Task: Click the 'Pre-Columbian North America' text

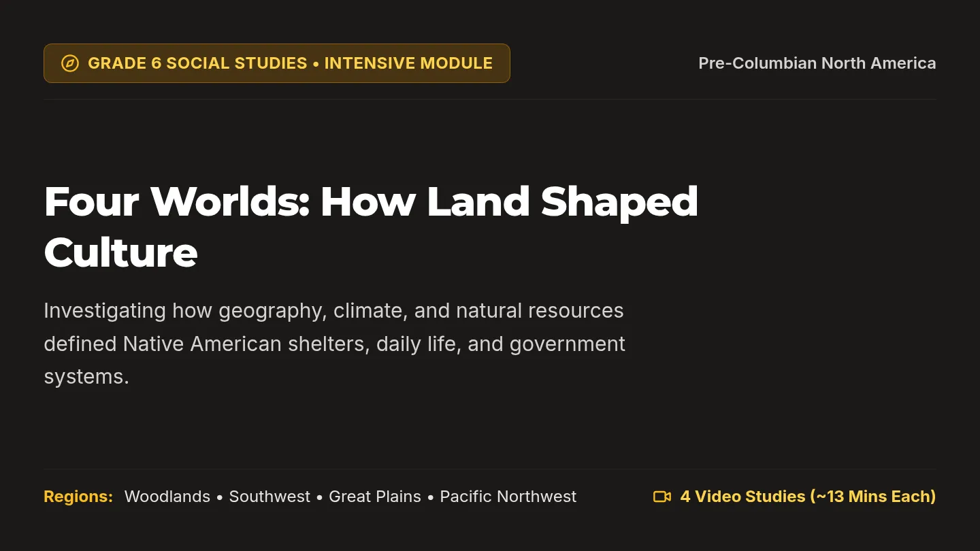Action: [817, 63]
